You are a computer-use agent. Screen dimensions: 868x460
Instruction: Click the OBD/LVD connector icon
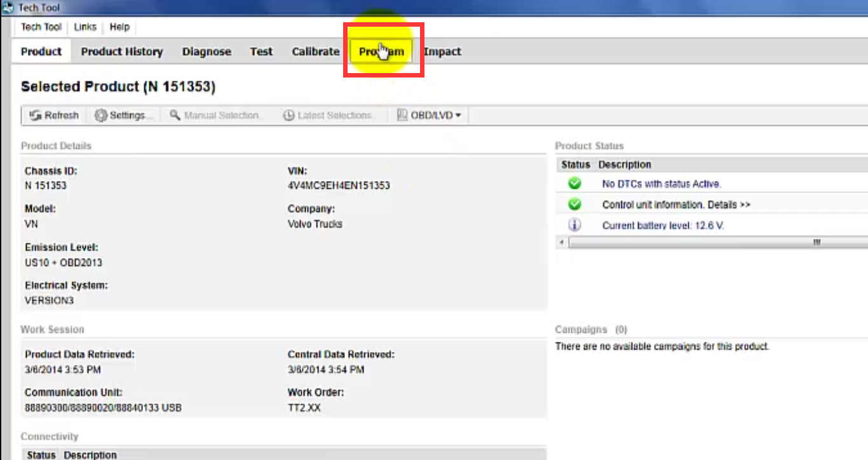click(402, 115)
